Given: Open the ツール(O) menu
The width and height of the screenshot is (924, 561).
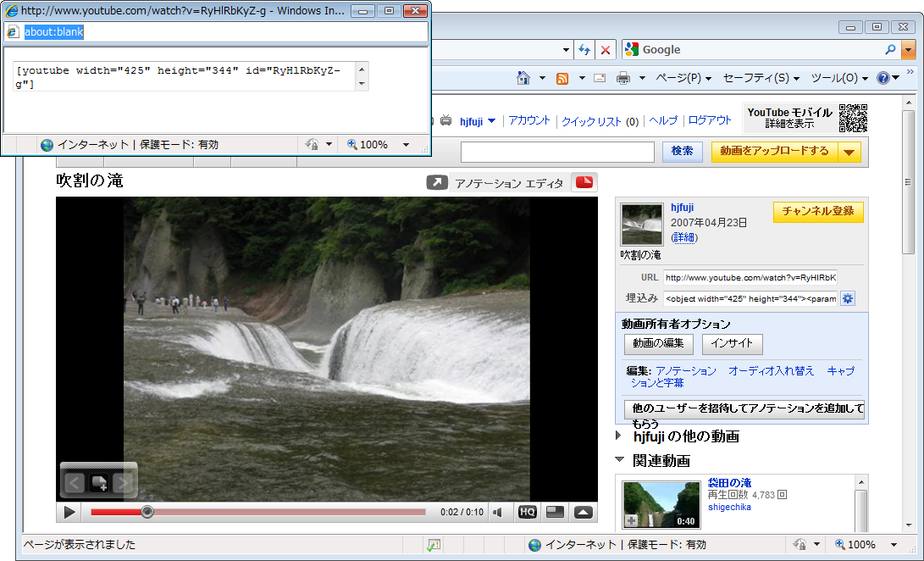Looking at the screenshot, I should [839, 78].
